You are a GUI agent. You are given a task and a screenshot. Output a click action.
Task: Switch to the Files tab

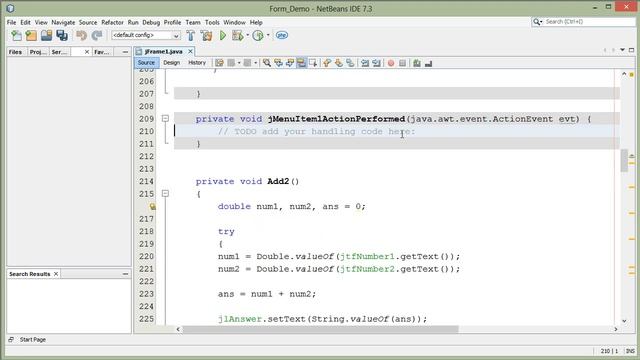(x=16, y=52)
